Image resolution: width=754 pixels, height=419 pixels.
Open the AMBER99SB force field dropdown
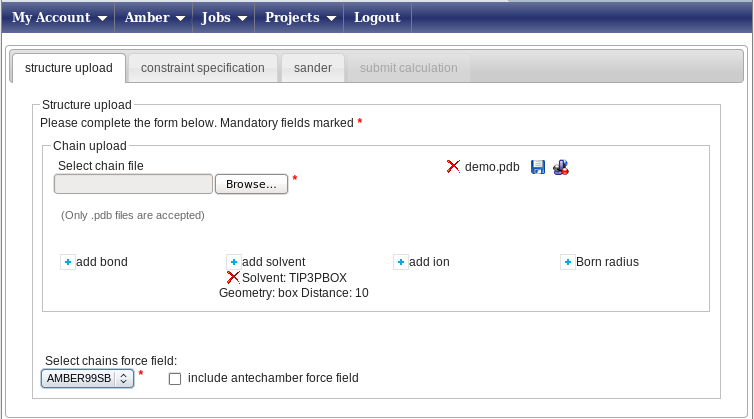coord(87,378)
